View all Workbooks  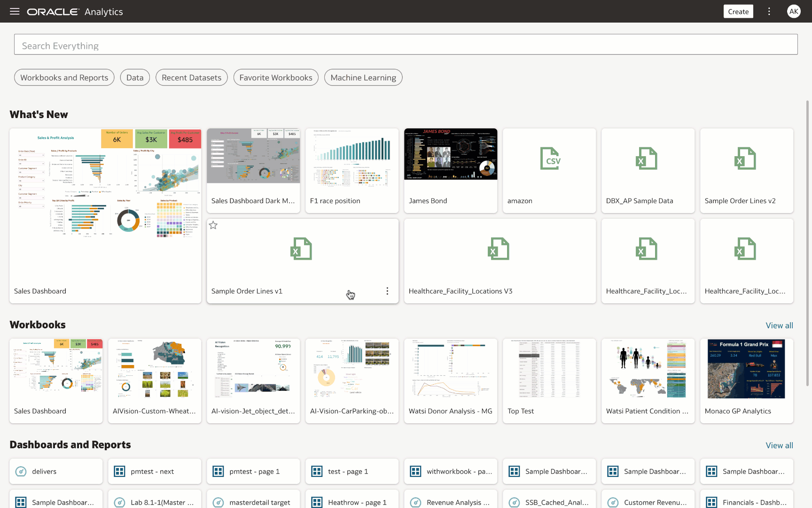(779, 325)
